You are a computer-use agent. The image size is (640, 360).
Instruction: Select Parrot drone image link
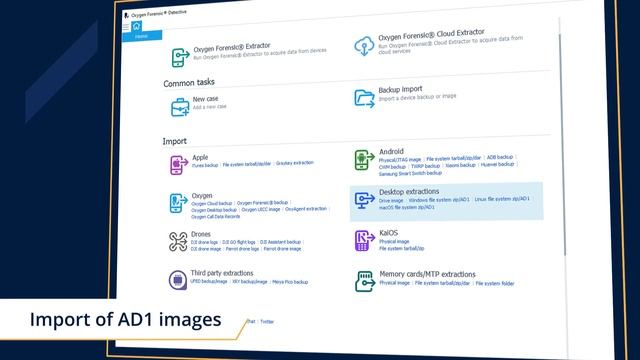pos(282,249)
